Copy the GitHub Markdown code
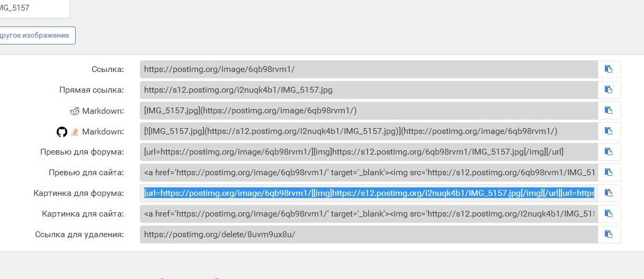644x279 pixels. tap(609, 131)
